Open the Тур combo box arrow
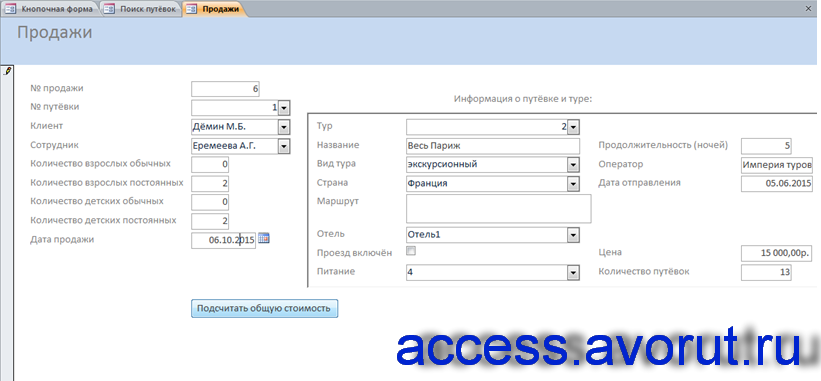This screenshot has height=381, width=821. pyautogui.click(x=574, y=127)
